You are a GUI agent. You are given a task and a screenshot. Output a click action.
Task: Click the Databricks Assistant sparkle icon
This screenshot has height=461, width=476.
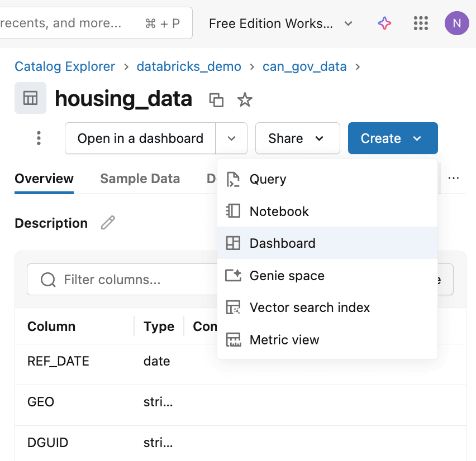point(384,23)
